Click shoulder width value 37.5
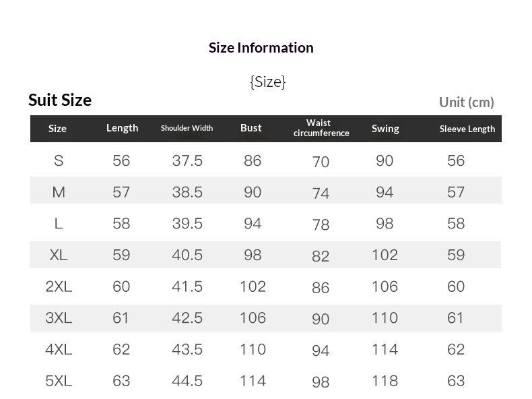Image resolution: width=532 pixels, height=399 pixels. coord(187,161)
